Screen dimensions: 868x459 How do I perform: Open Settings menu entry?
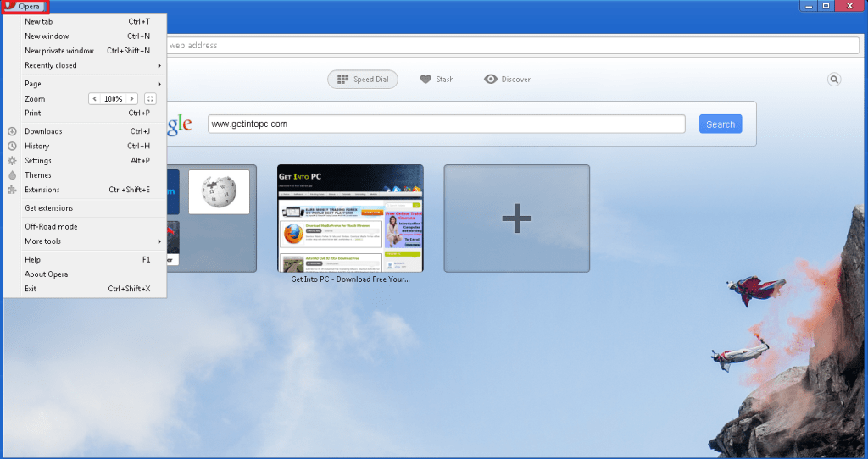86,160
